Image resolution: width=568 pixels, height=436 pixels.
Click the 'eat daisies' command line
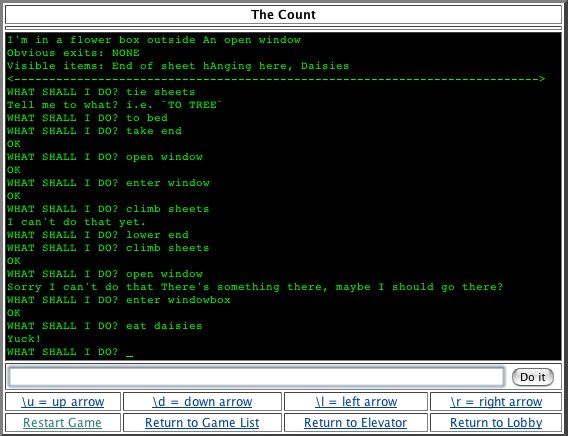pyautogui.click(x=105, y=326)
